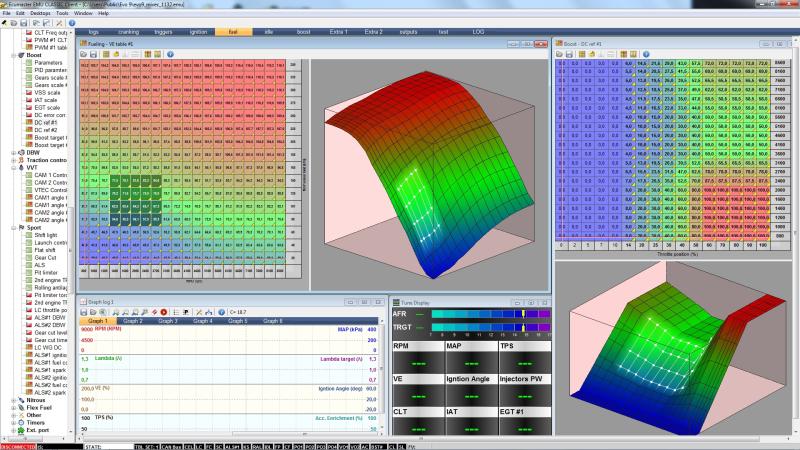800x450 pixels.
Task: Select VTEC Control item in tree
Action: (x=50, y=191)
